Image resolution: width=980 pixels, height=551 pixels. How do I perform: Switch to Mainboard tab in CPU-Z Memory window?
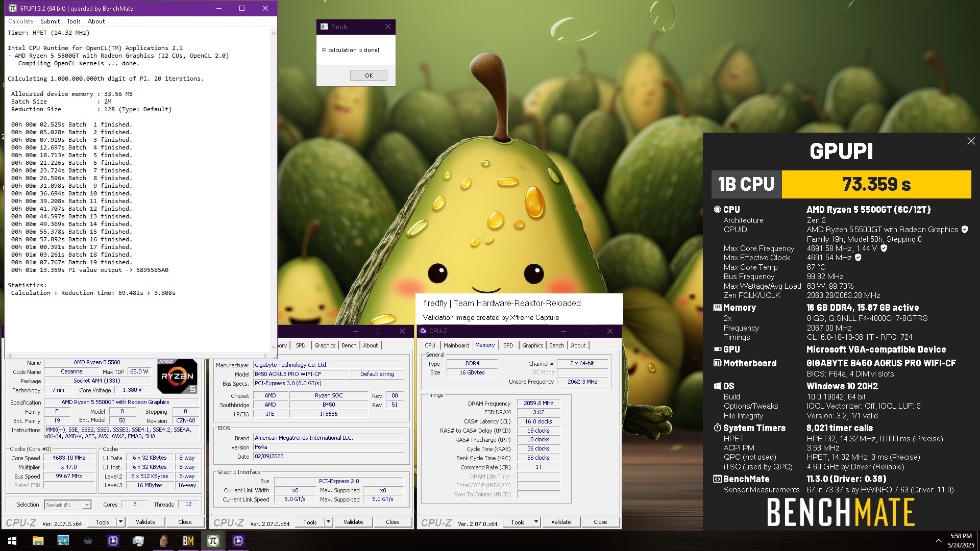[x=456, y=345]
